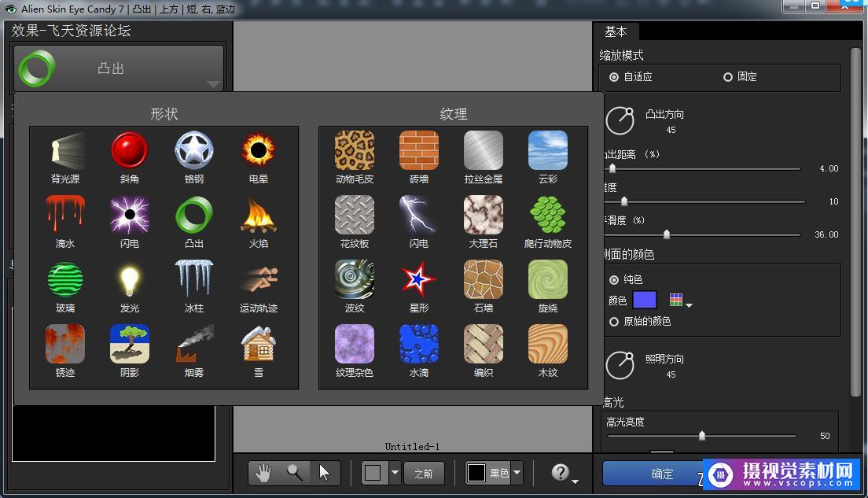Click the 确定 confirm button
This screenshot has height=498, width=868.
662,474
